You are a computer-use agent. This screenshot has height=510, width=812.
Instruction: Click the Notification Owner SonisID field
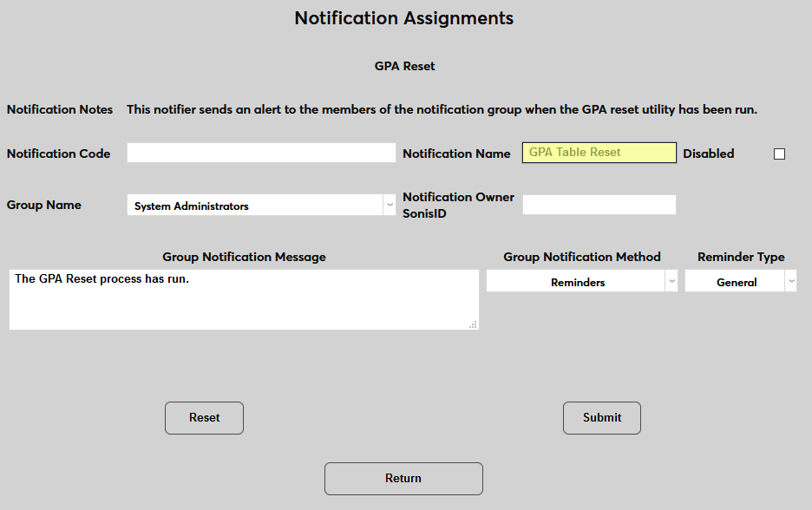[x=599, y=205]
